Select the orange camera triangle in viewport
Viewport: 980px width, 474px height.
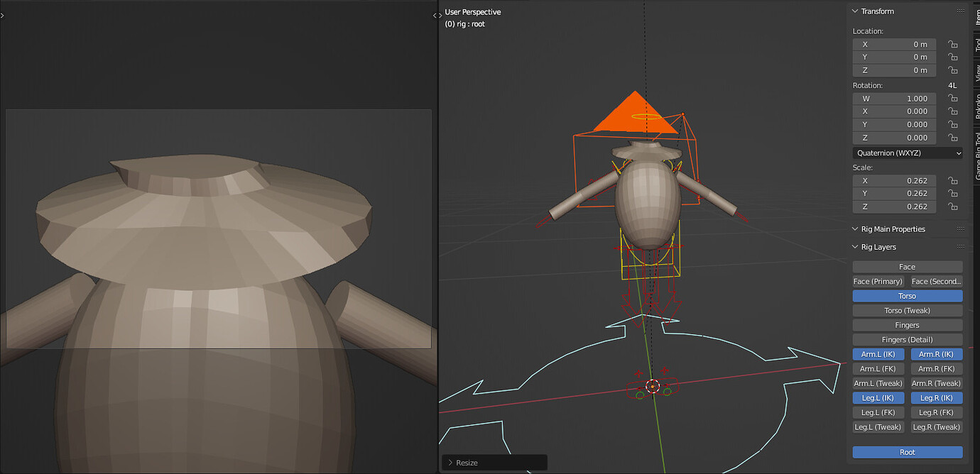[635, 115]
